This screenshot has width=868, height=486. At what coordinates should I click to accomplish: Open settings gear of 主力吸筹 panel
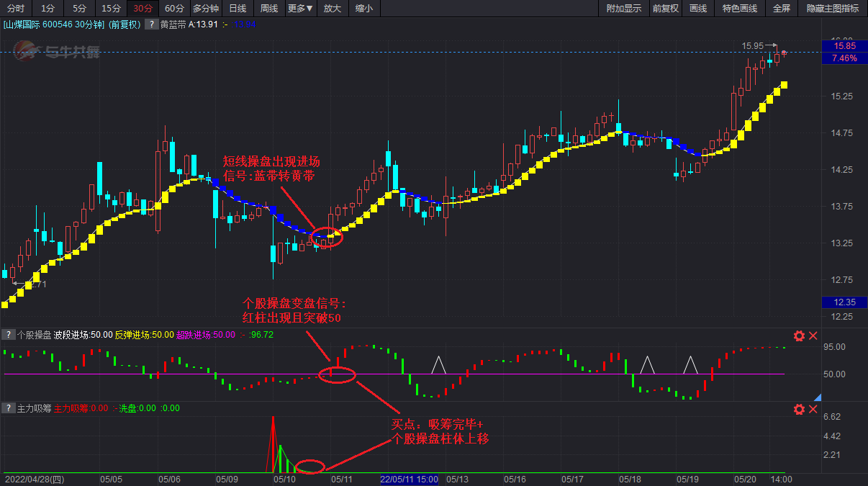[799, 409]
